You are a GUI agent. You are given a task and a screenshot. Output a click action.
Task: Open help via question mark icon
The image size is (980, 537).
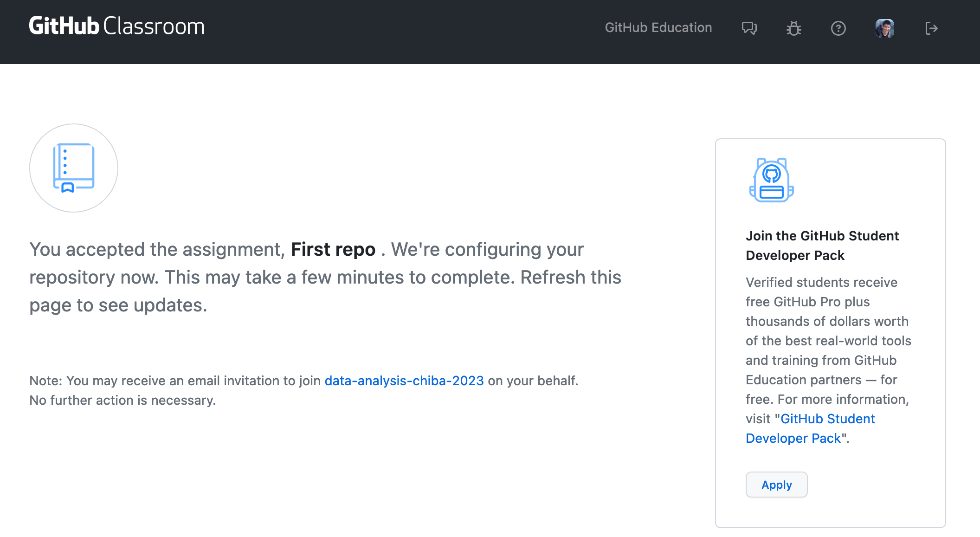(x=838, y=29)
